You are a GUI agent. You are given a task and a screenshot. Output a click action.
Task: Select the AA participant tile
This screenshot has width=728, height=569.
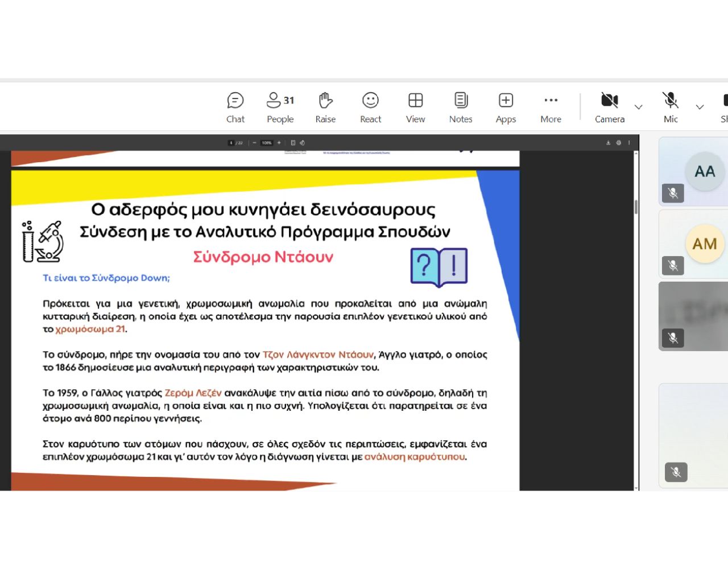[x=693, y=171]
